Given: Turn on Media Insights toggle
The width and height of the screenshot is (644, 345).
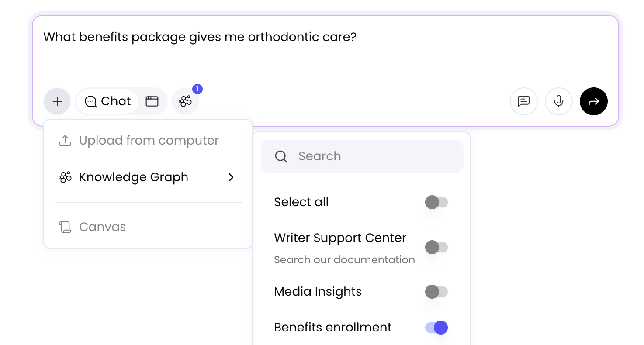Looking at the screenshot, I should point(436,292).
